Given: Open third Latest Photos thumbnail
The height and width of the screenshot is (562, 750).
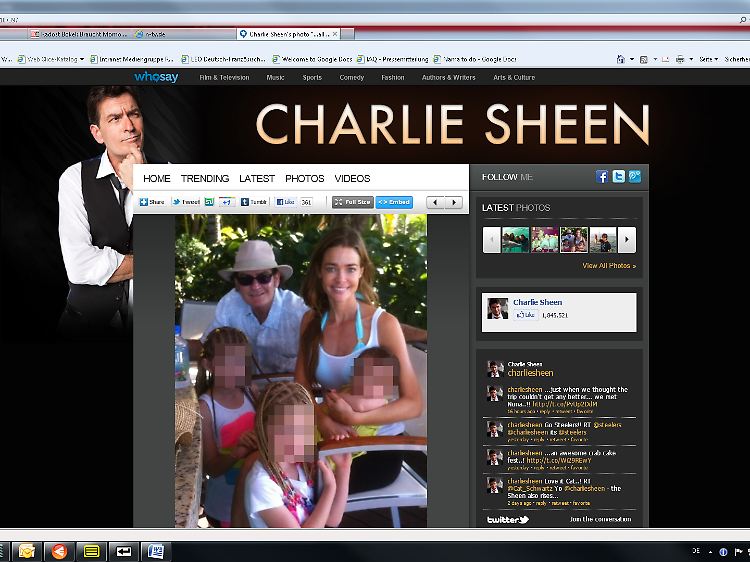Looking at the screenshot, I should pyautogui.click(x=574, y=240).
